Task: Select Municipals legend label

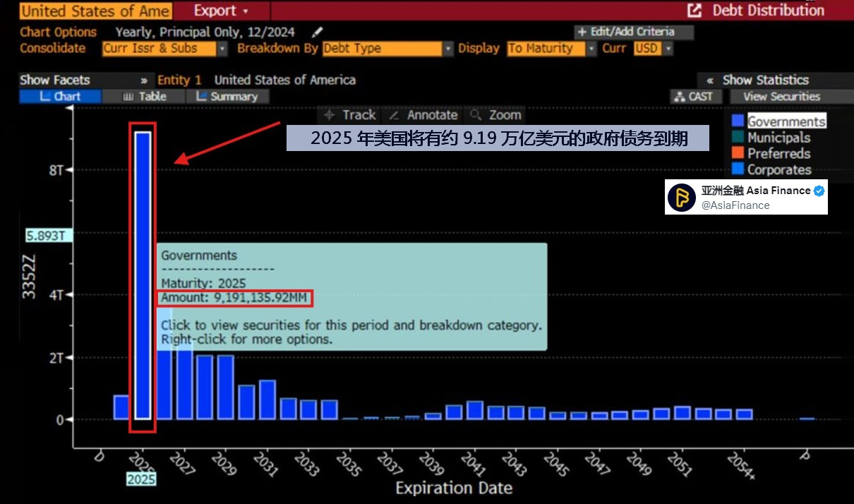Action: click(x=778, y=138)
